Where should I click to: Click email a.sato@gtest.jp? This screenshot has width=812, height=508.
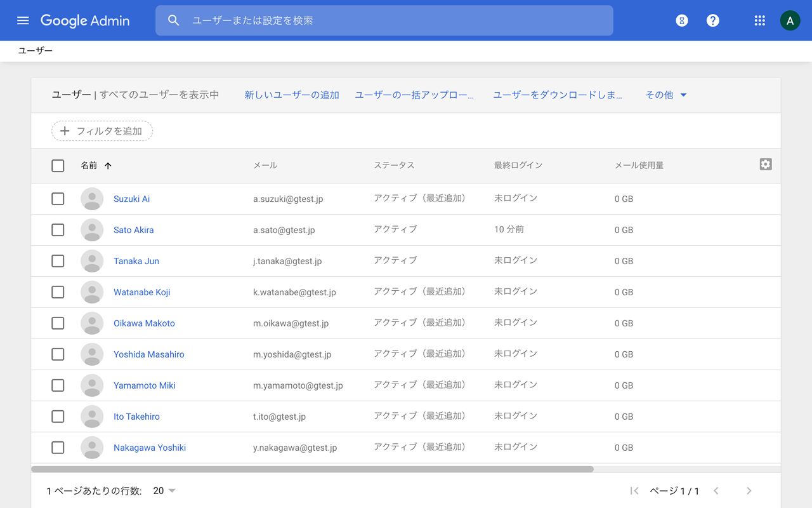coord(284,230)
